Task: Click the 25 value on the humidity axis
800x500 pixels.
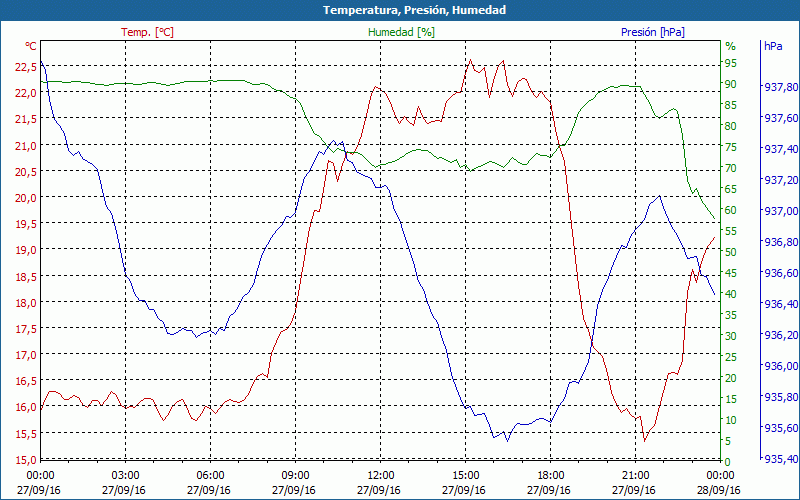Action: (731, 357)
